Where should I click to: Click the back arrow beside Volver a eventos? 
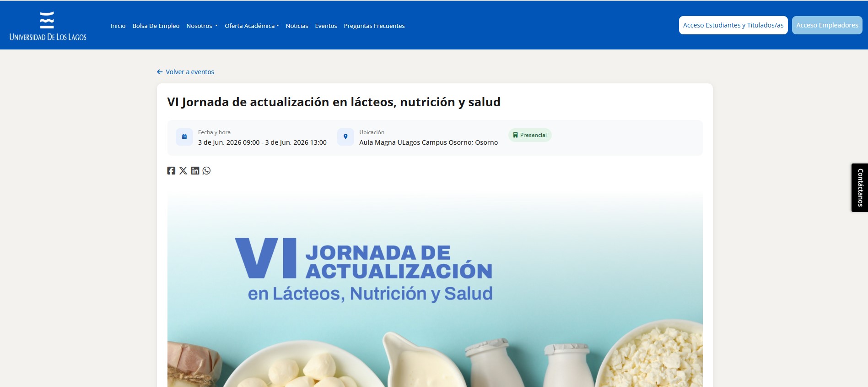coord(160,72)
